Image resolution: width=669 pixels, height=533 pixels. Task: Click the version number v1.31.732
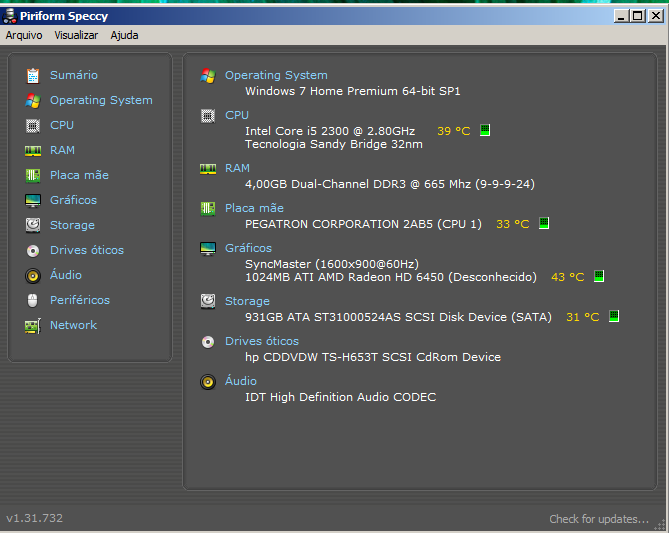click(35, 518)
